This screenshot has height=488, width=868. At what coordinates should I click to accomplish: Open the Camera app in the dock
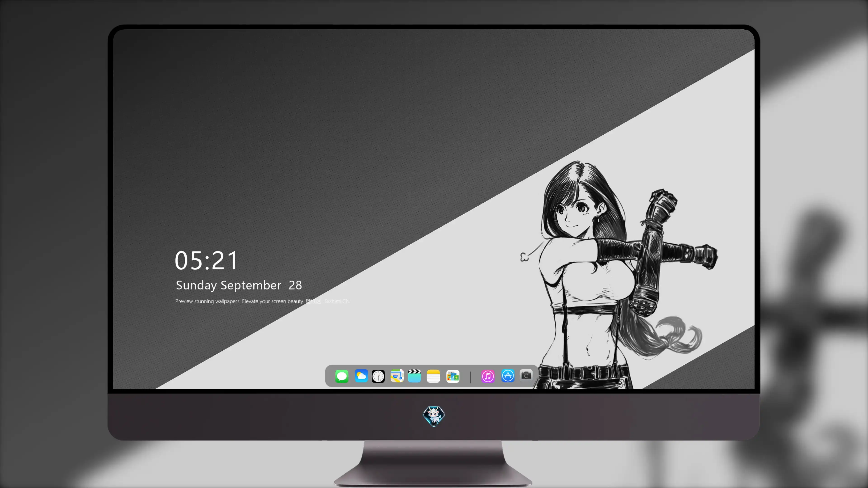[x=526, y=375]
